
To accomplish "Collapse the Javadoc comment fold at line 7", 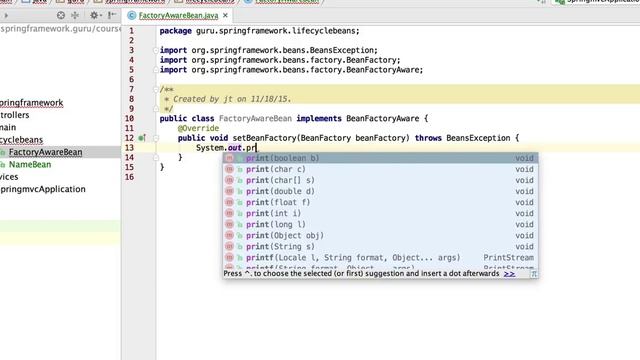I will pos(156,89).
